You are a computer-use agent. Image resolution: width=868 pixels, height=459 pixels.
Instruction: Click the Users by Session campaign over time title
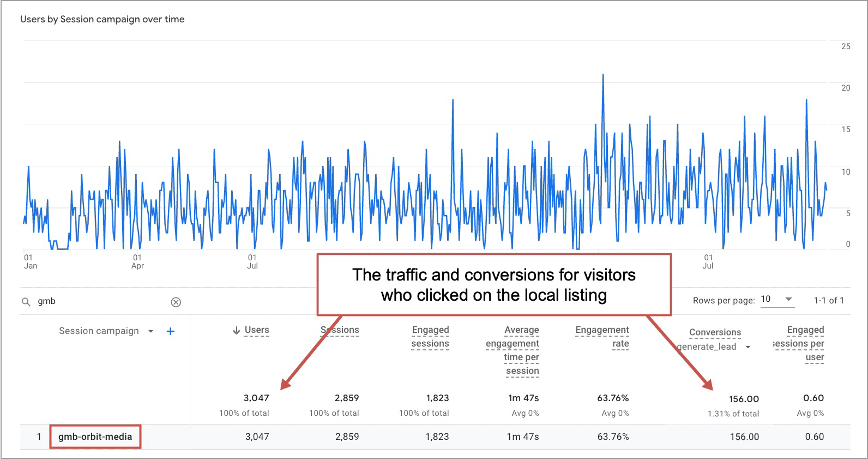[103, 19]
